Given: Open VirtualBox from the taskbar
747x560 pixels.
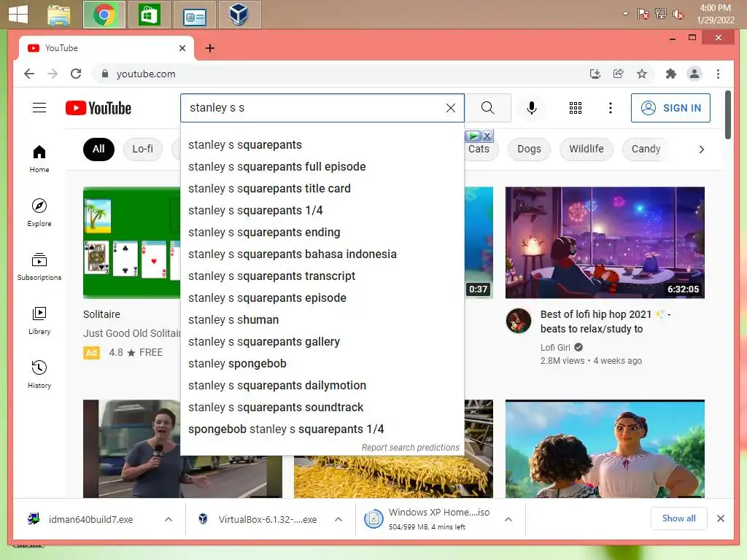Looking at the screenshot, I should 239,15.
